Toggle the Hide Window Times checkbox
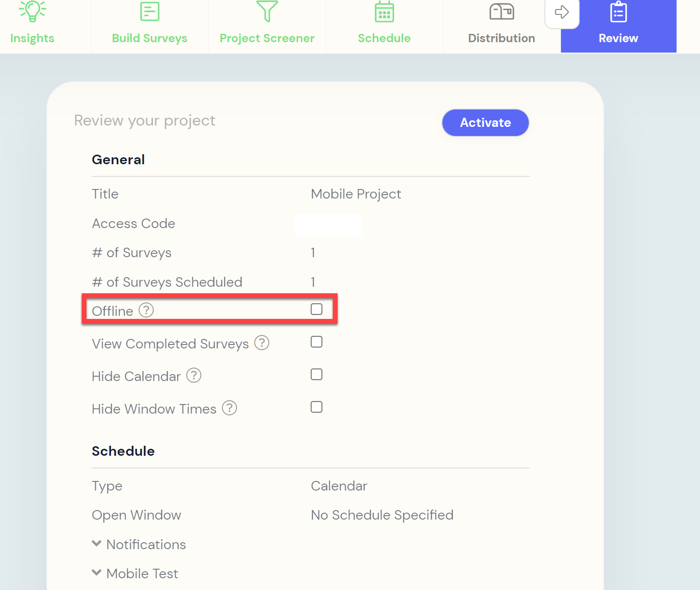The width and height of the screenshot is (700, 590). click(316, 407)
